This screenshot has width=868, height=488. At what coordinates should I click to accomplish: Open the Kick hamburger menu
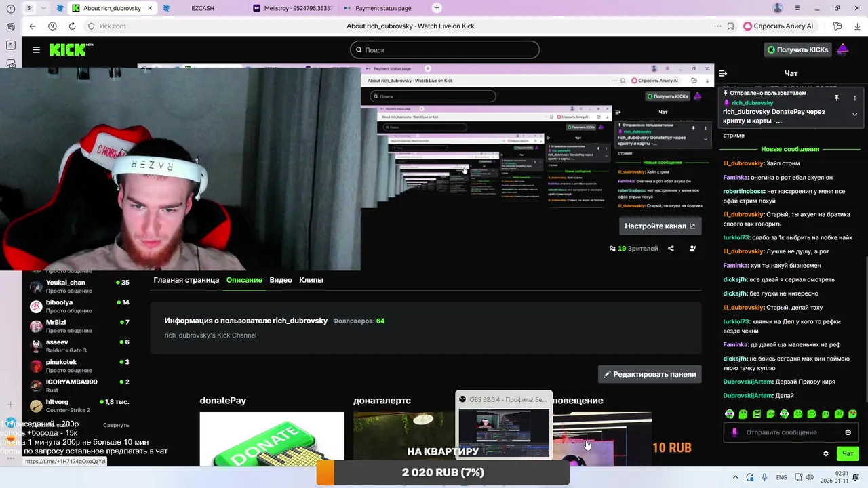pyautogui.click(x=36, y=49)
